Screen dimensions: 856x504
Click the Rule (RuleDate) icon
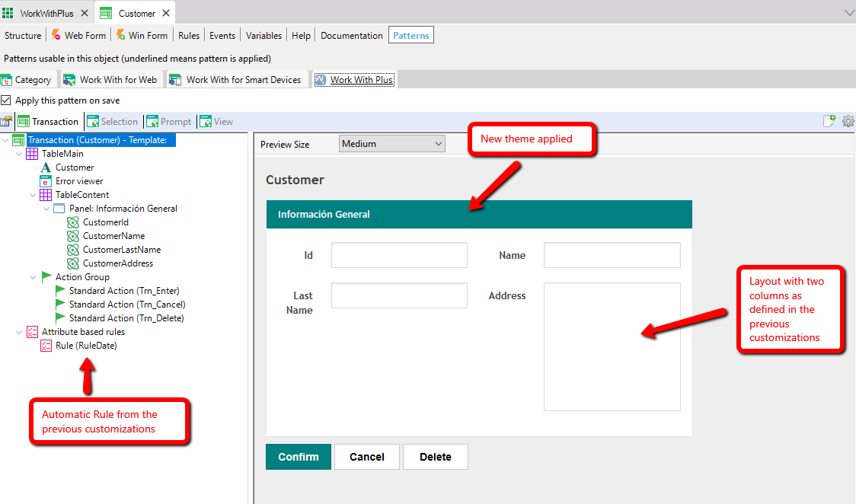coord(46,346)
